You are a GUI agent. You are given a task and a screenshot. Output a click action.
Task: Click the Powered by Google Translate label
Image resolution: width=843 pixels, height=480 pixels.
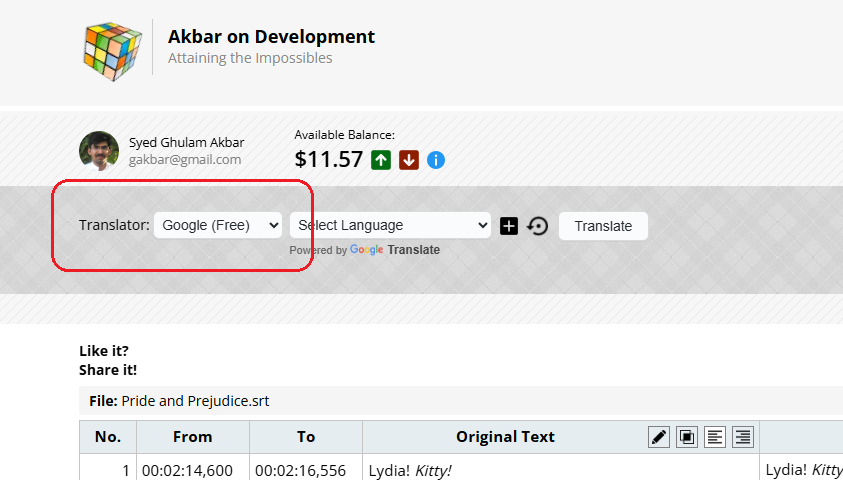tap(365, 250)
